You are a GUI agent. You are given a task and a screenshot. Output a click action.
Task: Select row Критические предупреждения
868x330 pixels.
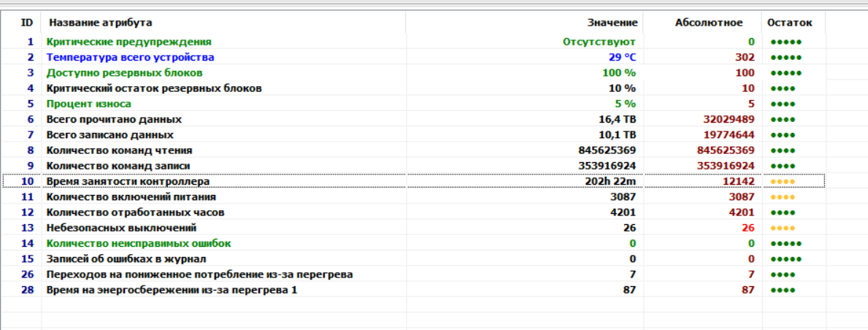[413, 42]
